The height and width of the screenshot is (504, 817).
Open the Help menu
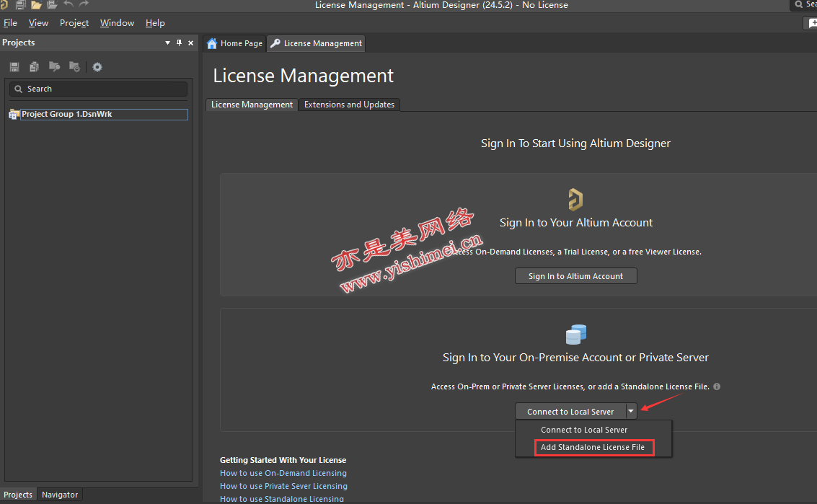pos(155,23)
